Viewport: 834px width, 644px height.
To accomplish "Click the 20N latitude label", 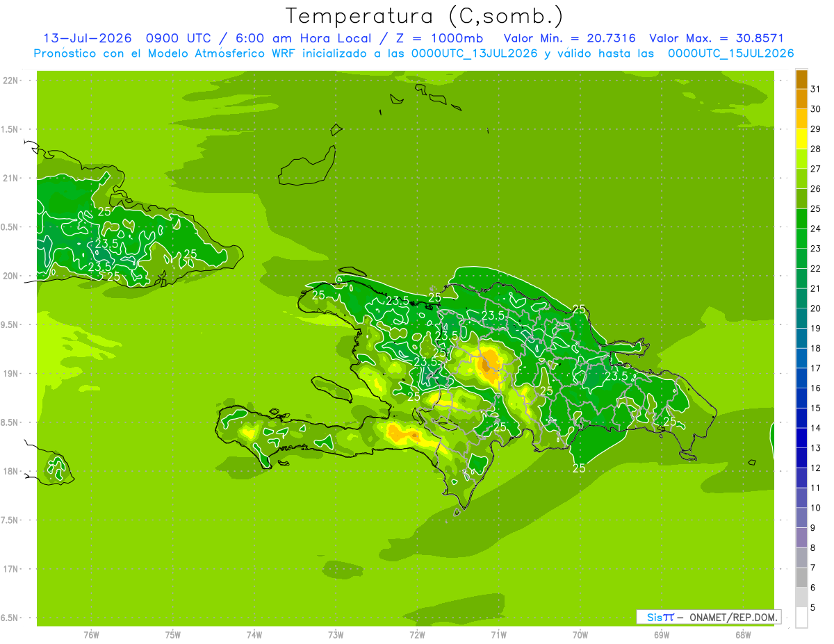I will click(x=12, y=276).
